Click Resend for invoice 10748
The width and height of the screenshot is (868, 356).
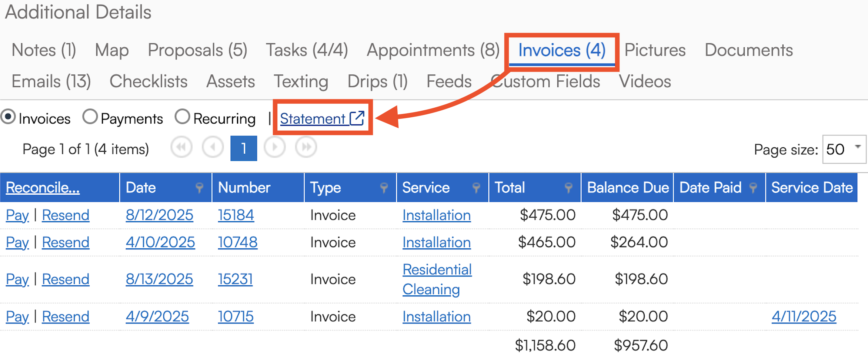pyautogui.click(x=66, y=243)
